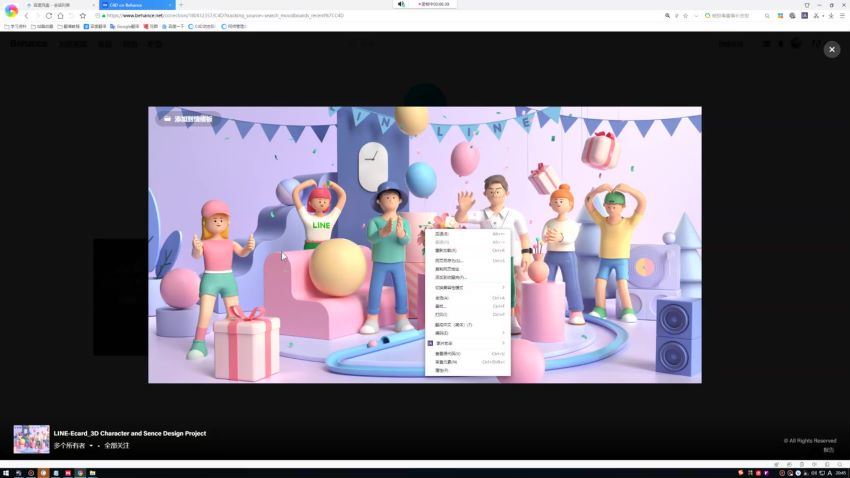Choose 打印 in the context menu

[x=467, y=314]
